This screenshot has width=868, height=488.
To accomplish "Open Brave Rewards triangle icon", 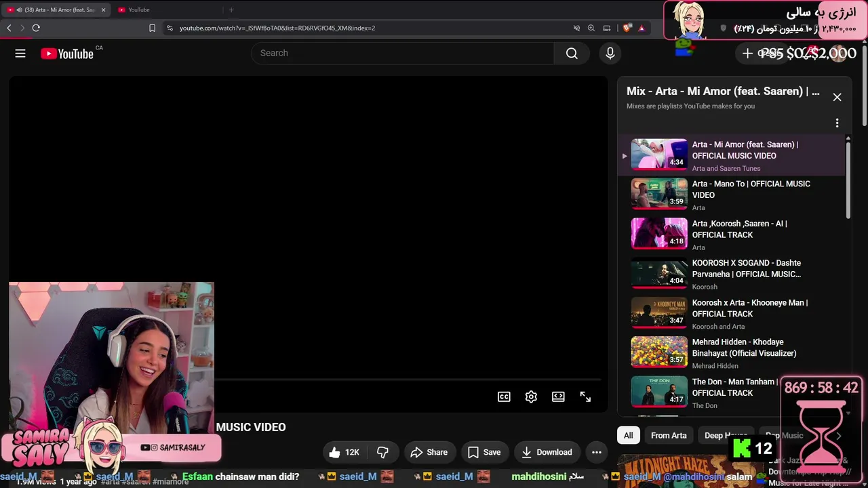I will pyautogui.click(x=642, y=28).
